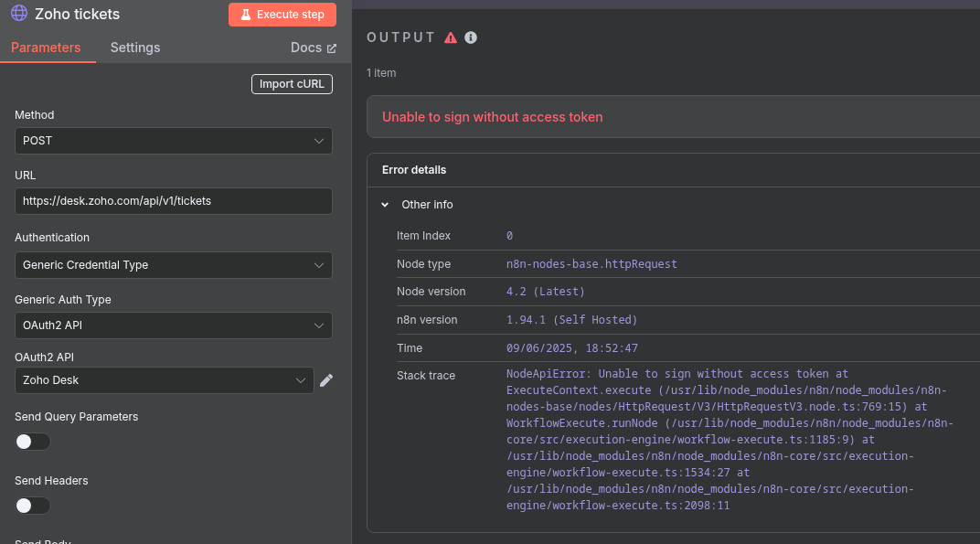Run the Execute step button

tap(282, 15)
